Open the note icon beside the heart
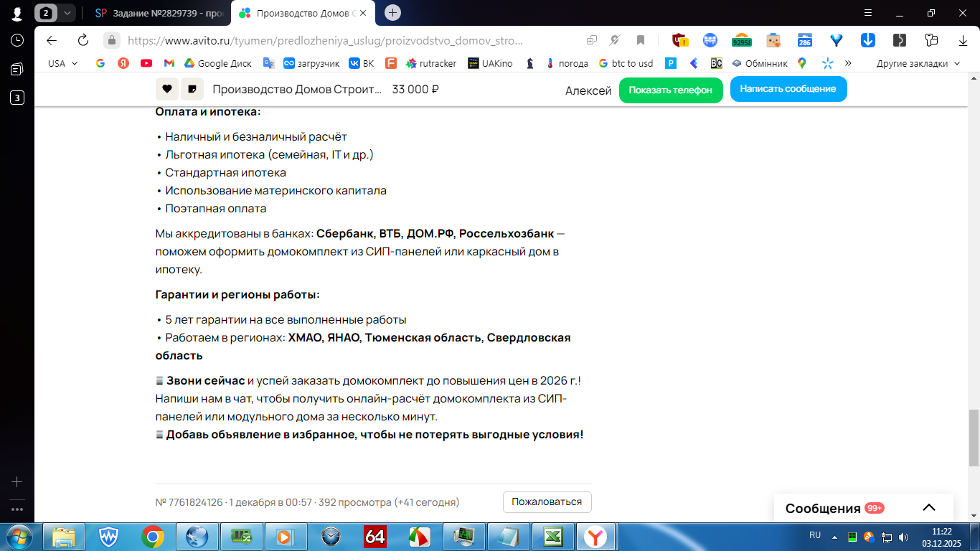 (192, 89)
